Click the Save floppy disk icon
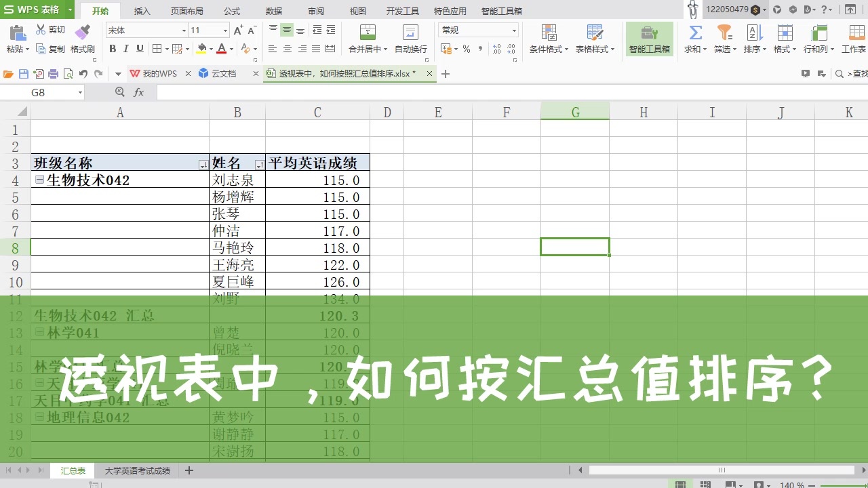Image resolution: width=868 pixels, height=488 pixels. pos(24,74)
